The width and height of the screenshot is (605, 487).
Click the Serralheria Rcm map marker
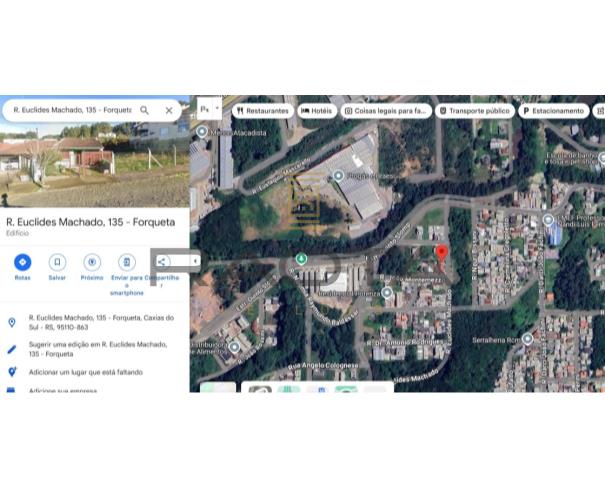pyautogui.click(x=527, y=339)
